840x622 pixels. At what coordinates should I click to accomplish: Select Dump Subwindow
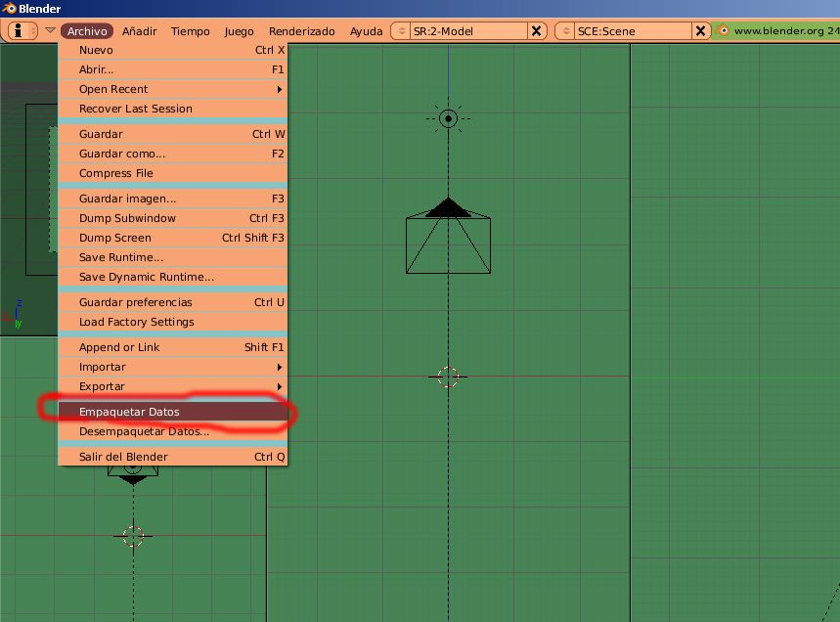point(172,218)
